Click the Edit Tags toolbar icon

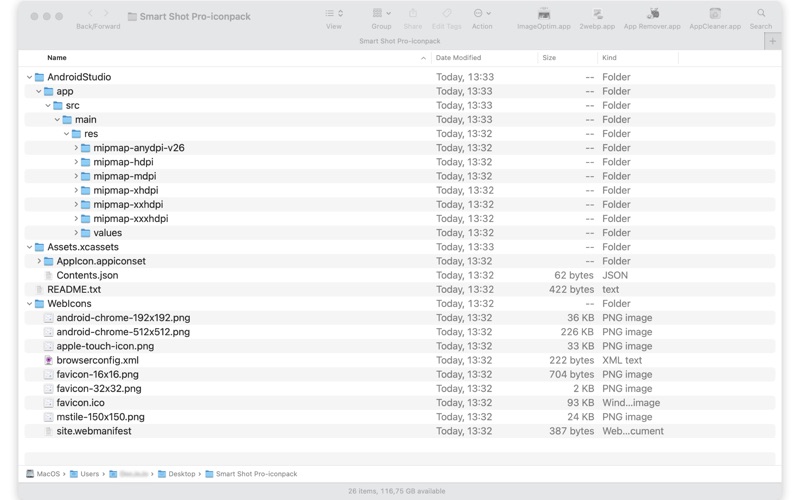coord(446,13)
